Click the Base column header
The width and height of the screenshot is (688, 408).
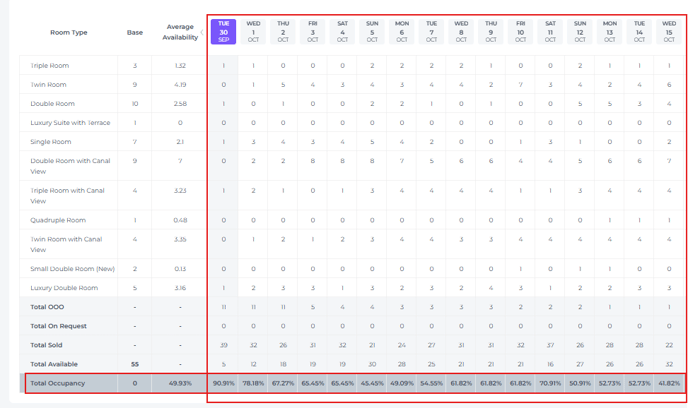pos(135,32)
